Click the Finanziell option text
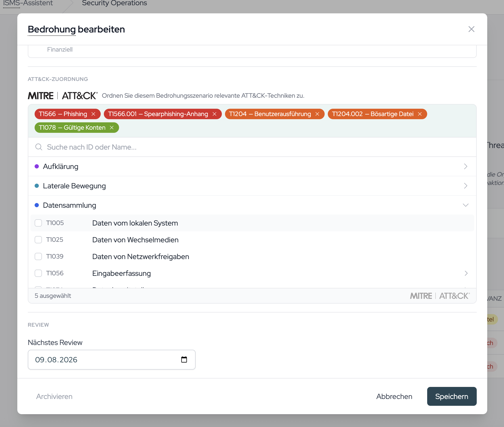Image resolution: width=504 pixels, height=427 pixels. point(60,50)
